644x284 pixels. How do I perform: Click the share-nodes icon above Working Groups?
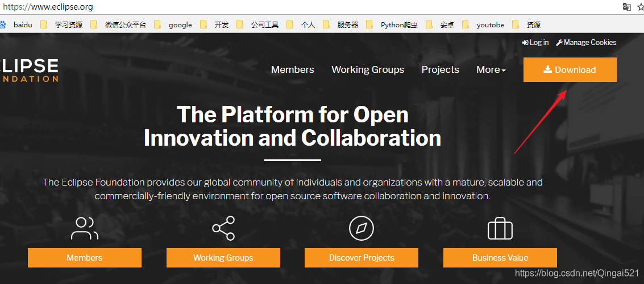tap(223, 228)
